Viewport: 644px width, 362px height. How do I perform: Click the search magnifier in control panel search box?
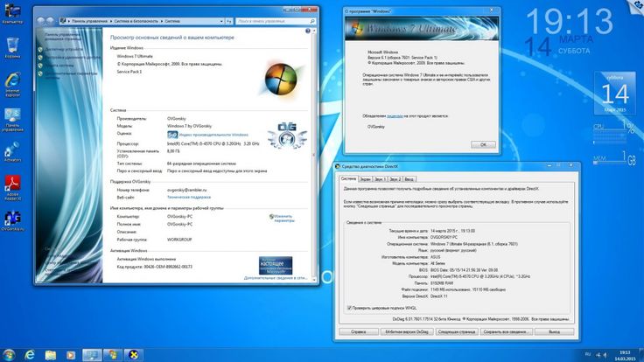coord(312,21)
